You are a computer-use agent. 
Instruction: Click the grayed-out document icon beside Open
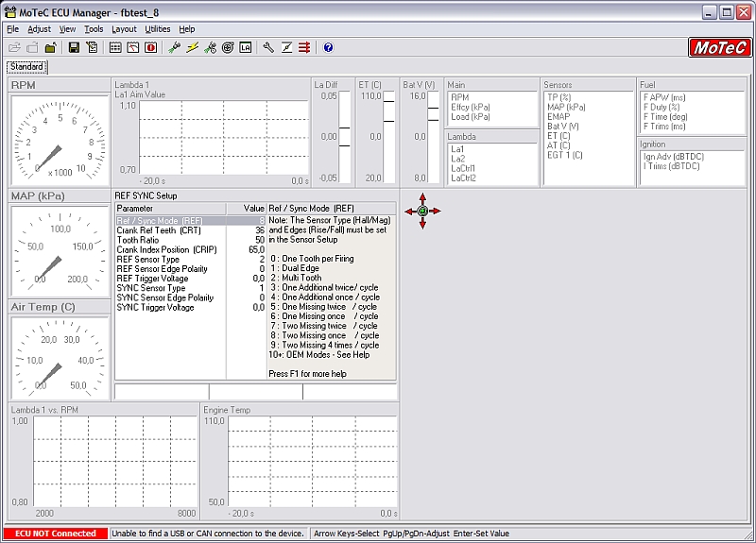[x=32, y=48]
